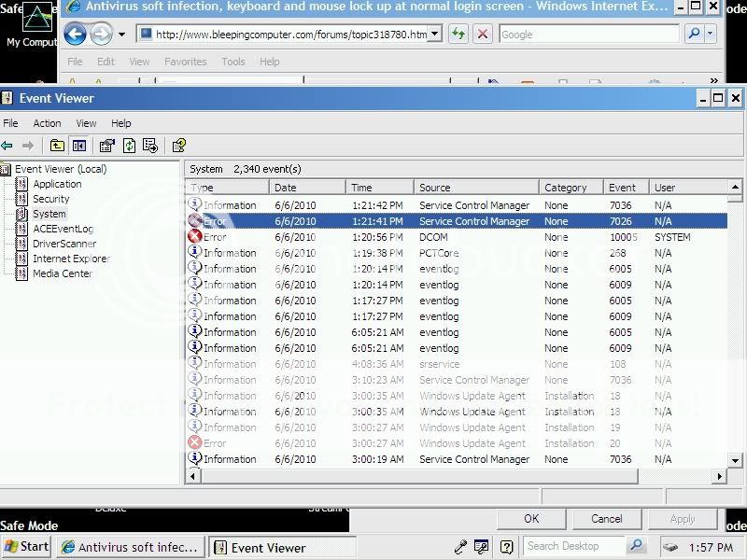747x560 pixels.
Task: Click the Apply button
Action: 683,519
